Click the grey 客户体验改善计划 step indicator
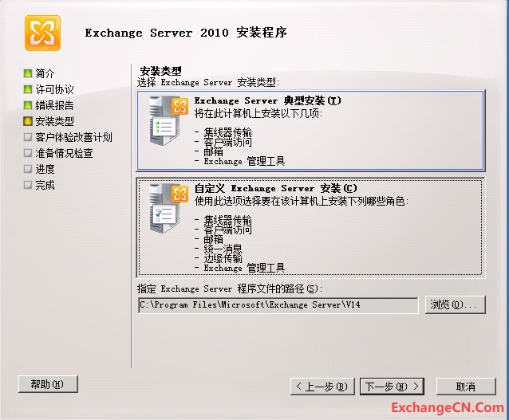This screenshot has height=420, width=509. (x=28, y=137)
